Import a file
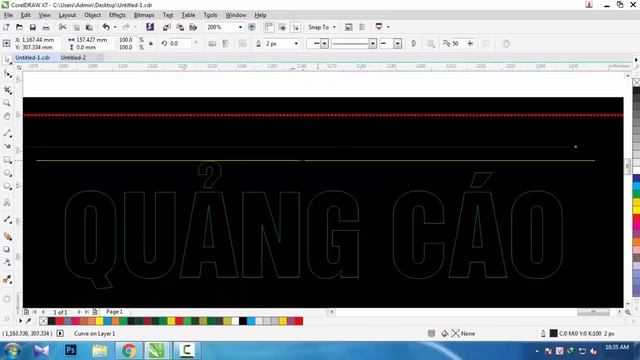Image resolution: width=640 pixels, height=360 pixels. click(x=167, y=27)
